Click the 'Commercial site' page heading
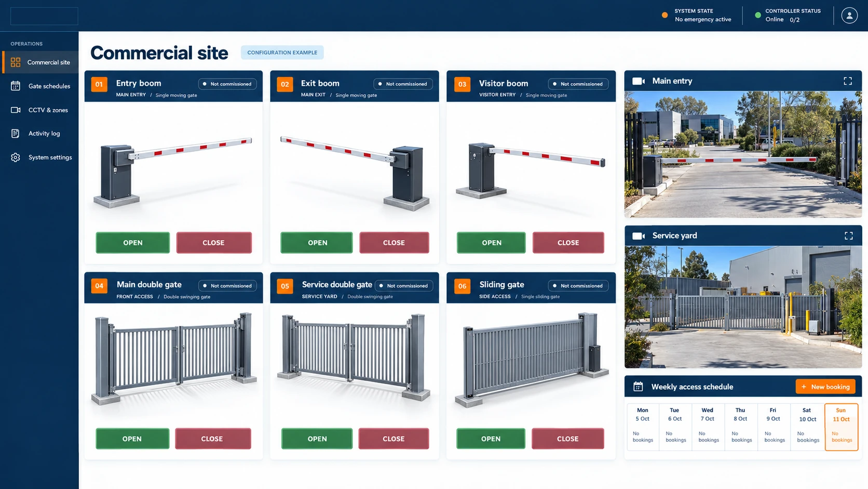868x489 pixels. 159,53
